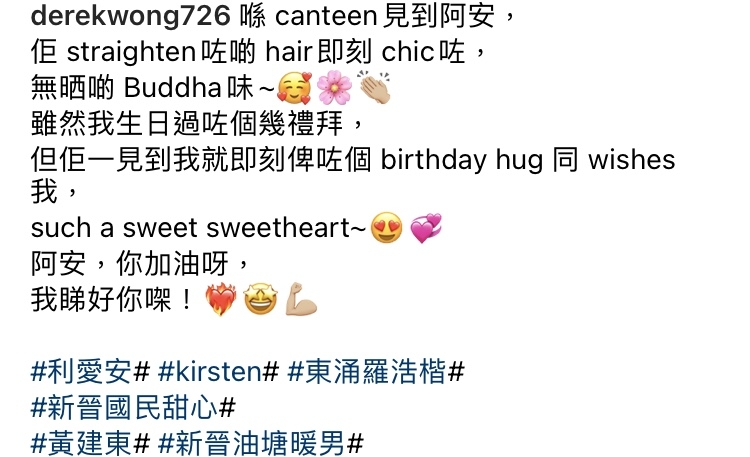Click the revolving pink hearts emoji

tap(426, 228)
